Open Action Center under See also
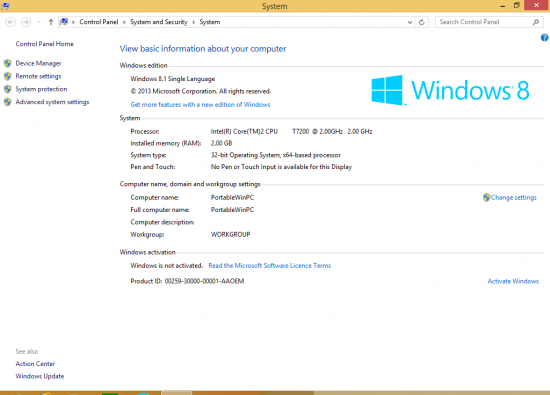Image resolution: width=550 pixels, height=395 pixels. (35, 364)
